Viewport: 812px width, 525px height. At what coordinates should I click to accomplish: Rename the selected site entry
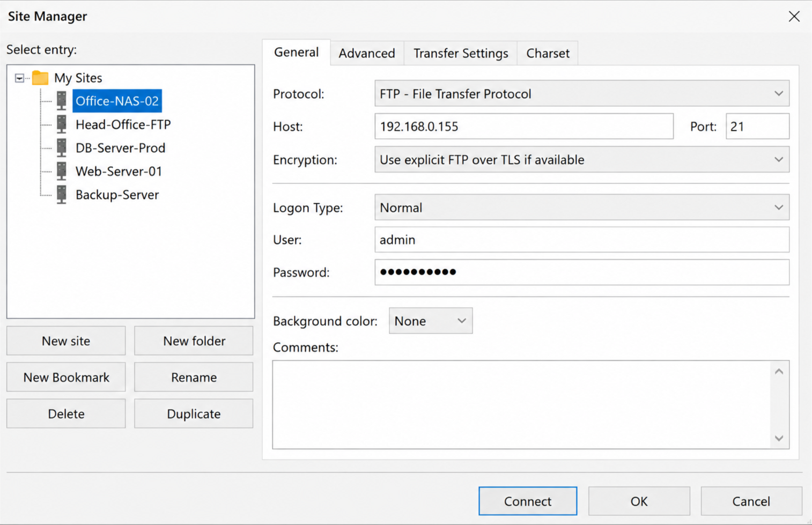(x=194, y=378)
